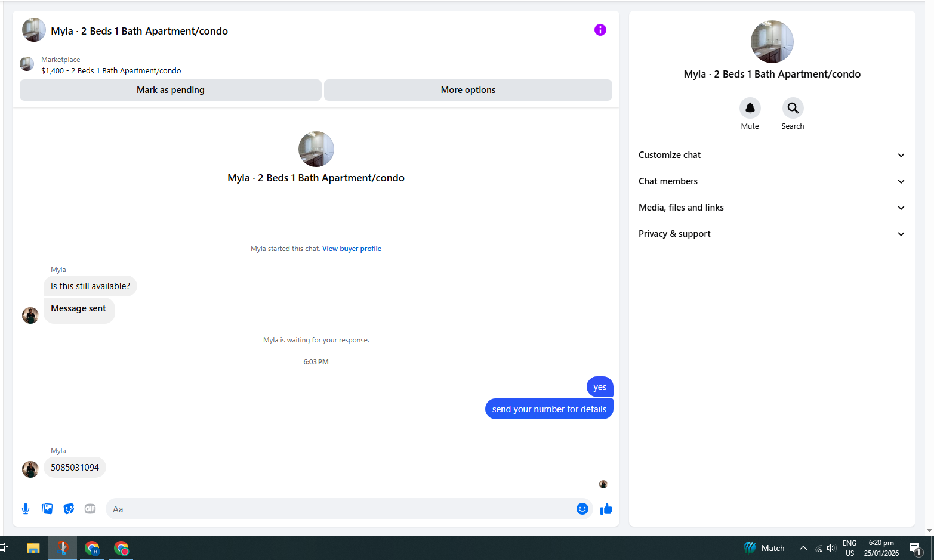Open large listing photo in side panel
Viewport: 934px width, 560px height.
[772, 42]
